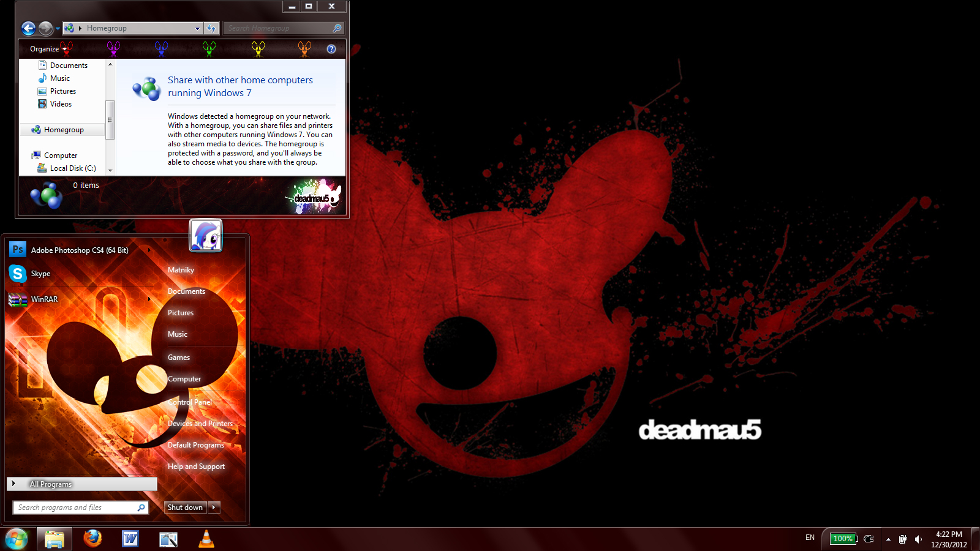980x551 pixels.
Task: Select Music in Explorer navigation pane
Action: coord(60,78)
